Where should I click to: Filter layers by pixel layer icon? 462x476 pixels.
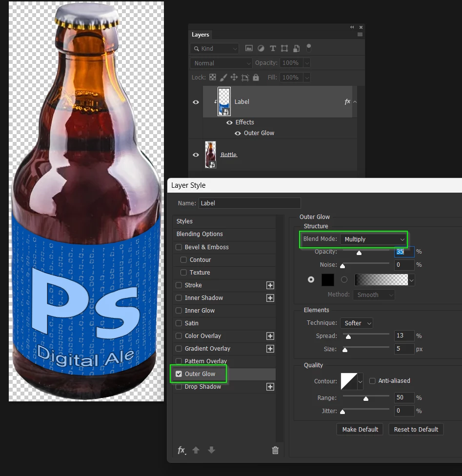(x=249, y=48)
